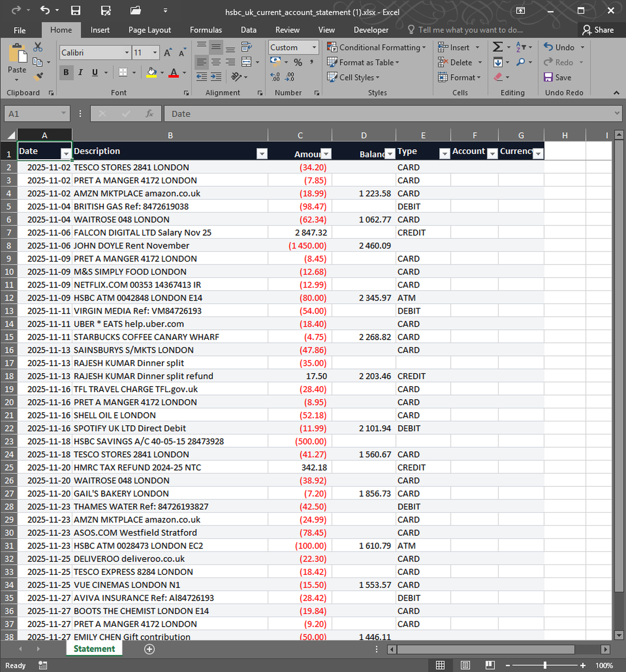Click the Select All corner triangle
The height and width of the screenshot is (672, 626).
coord(10,135)
